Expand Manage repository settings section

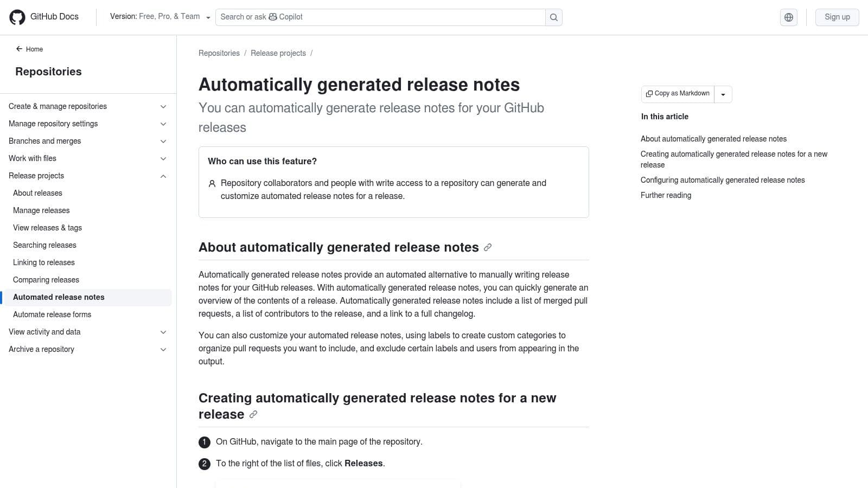[88, 124]
